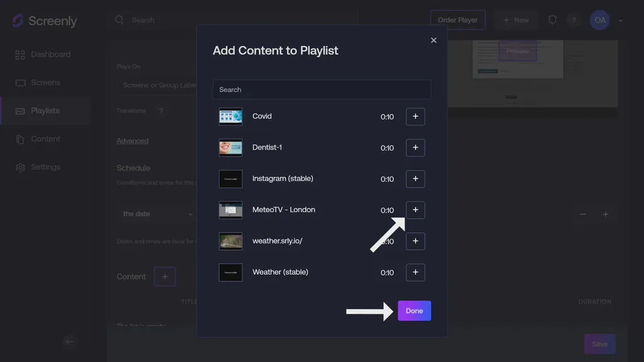Open the "the date" schedule dropdown
Viewport: 644px width, 362px height.
(156, 214)
